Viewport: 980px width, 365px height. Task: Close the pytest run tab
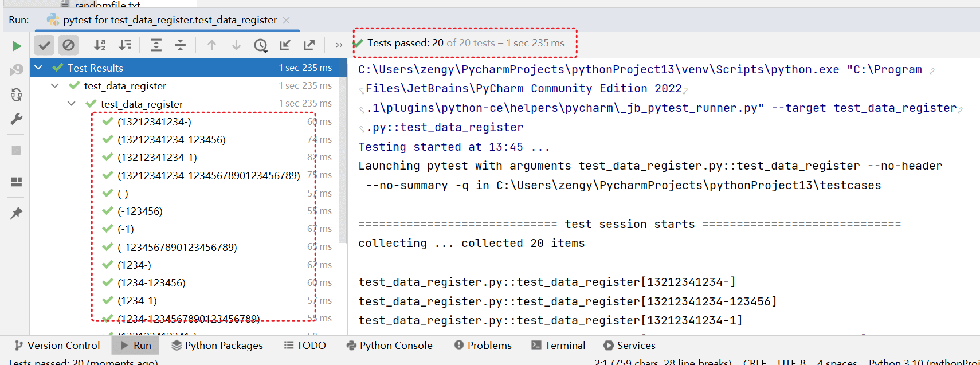point(287,20)
